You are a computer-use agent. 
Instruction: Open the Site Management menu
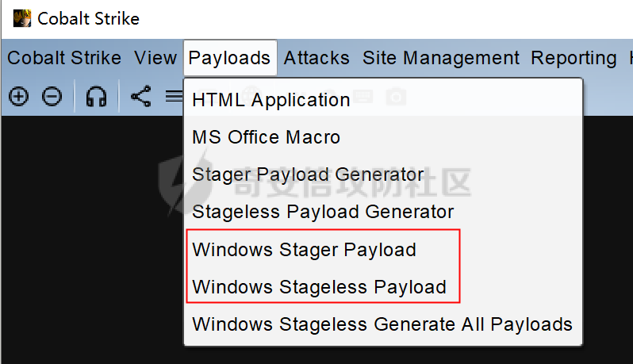coord(441,58)
